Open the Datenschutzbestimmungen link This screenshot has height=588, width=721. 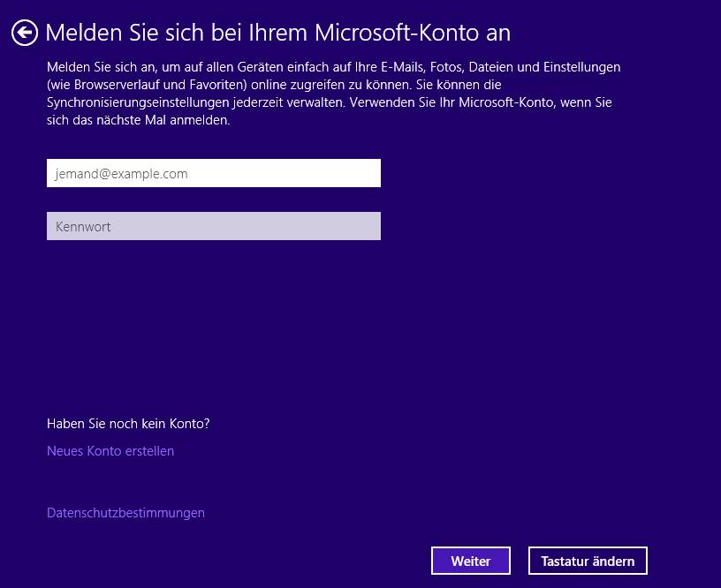click(125, 513)
